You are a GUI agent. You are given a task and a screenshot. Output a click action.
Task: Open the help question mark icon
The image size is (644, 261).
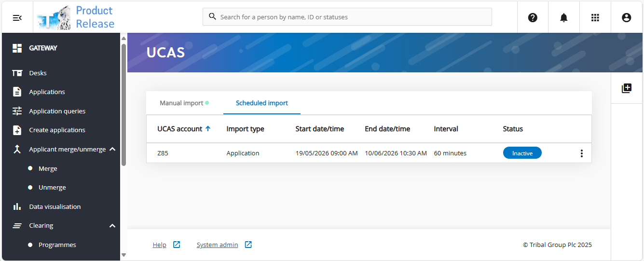coord(533,17)
